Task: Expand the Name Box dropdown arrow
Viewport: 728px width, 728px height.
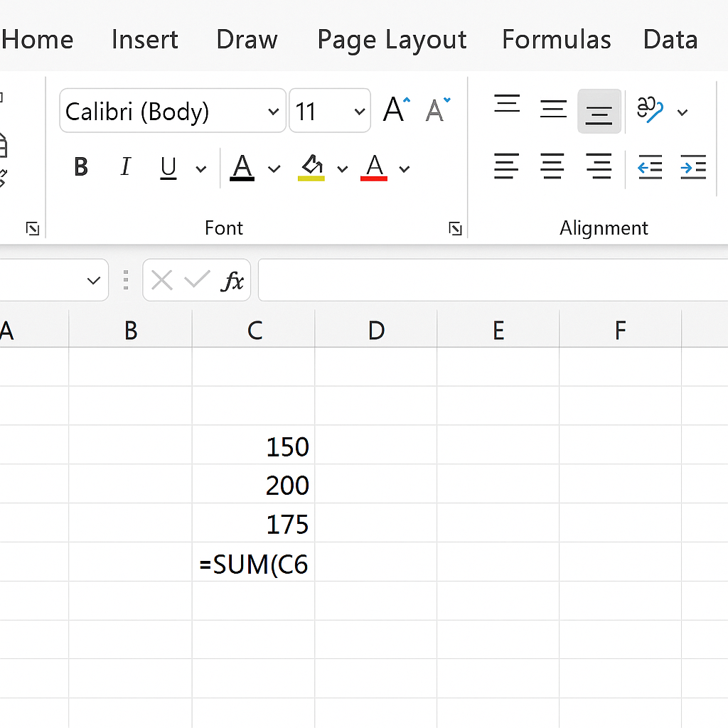Action: click(x=93, y=281)
